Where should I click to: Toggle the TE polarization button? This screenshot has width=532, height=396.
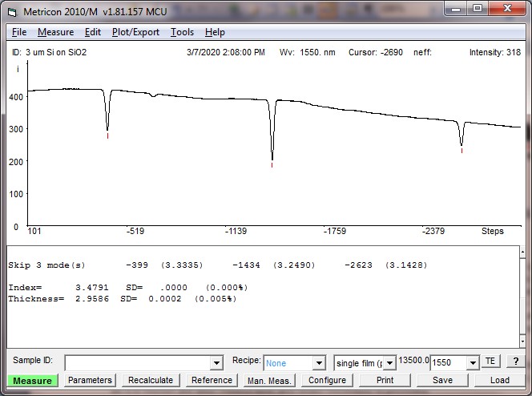[x=490, y=361]
